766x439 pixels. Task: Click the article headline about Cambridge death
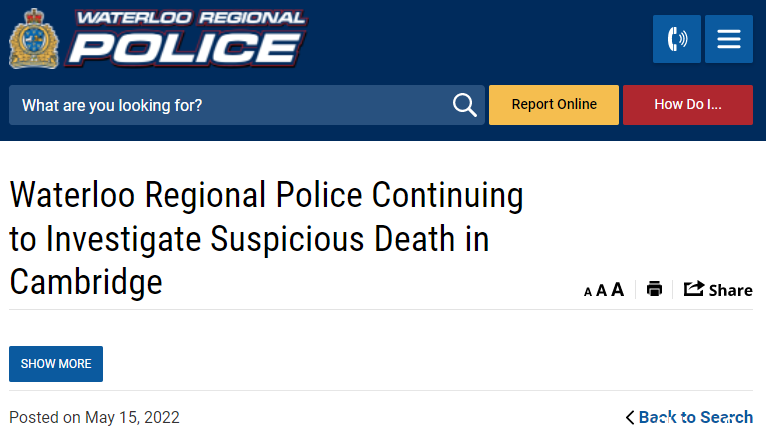[266, 238]
